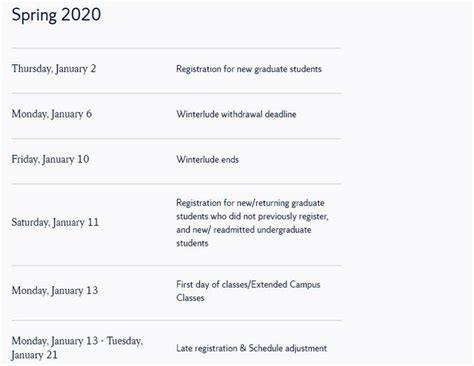This screenshot has height=366, width=474.
Task: Click the divider line below Winterlude ends row
Action: pos(177,184)
